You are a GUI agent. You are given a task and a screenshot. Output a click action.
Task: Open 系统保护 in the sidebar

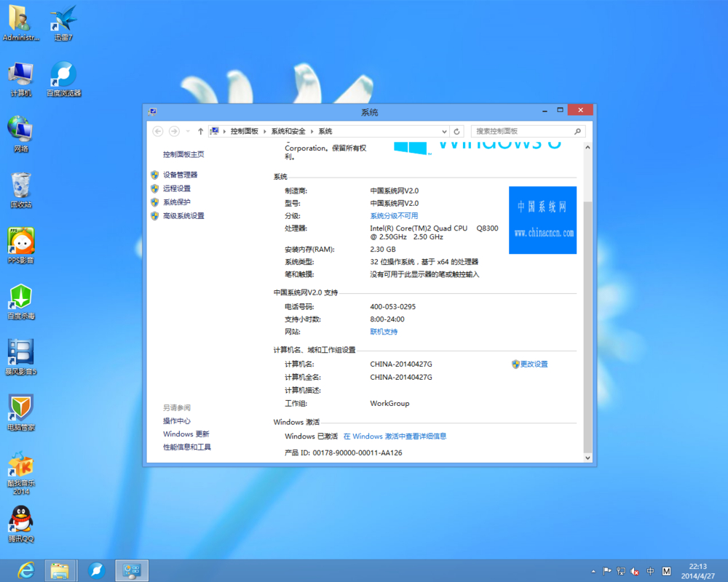[x=177, y=202]
